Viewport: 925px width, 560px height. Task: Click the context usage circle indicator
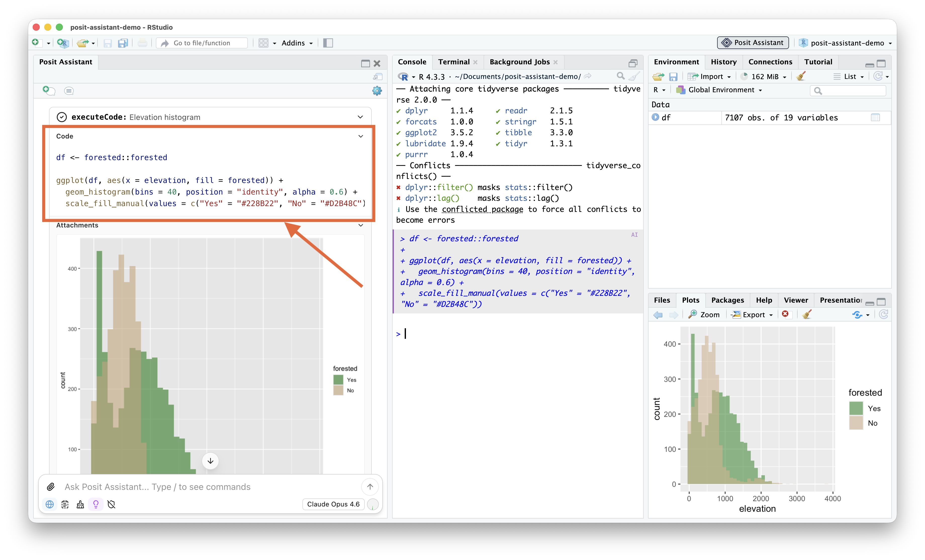click(373, 504)
